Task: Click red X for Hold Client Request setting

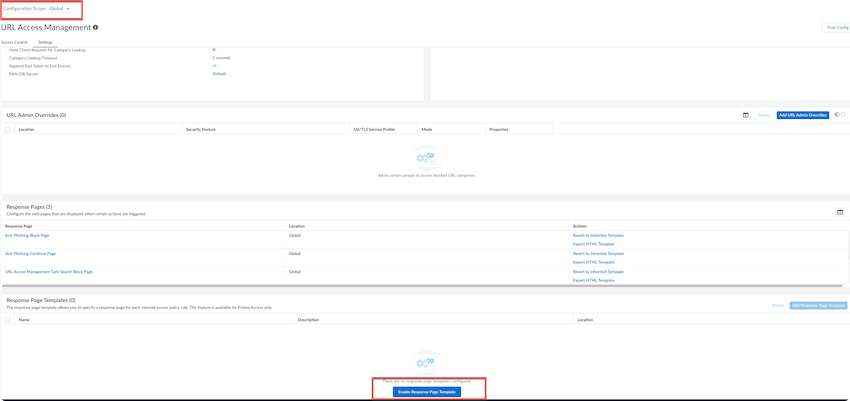Action: (x=214, y=49)
